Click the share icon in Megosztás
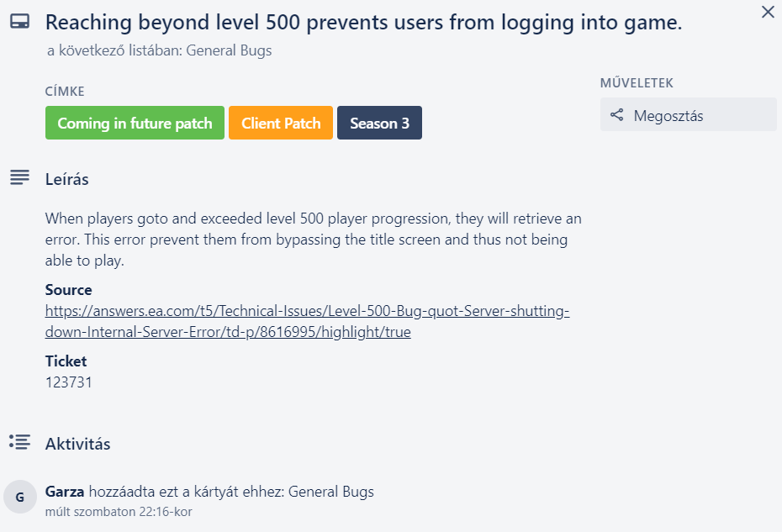The width and height of the screenshot is (782, 532). click(x=617, y=115)
